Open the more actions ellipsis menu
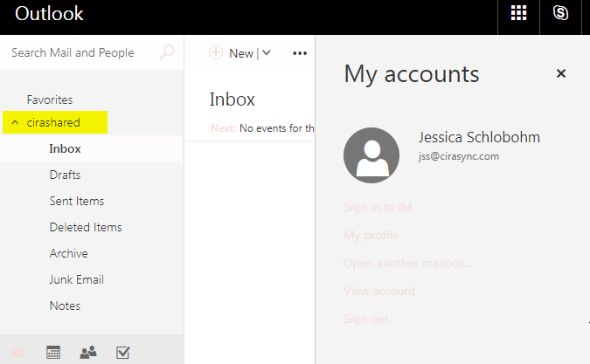590x364 pixels. [300, 53]
